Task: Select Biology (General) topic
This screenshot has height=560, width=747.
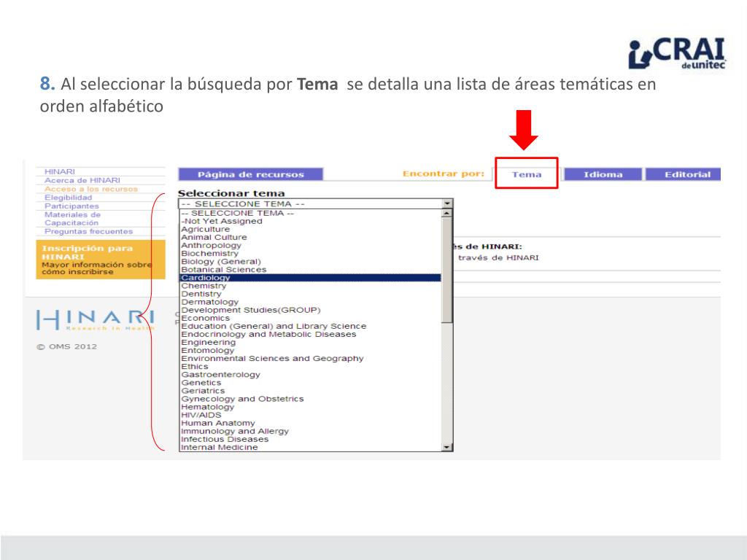Action: pyautogui.click(x=311, y=262)
